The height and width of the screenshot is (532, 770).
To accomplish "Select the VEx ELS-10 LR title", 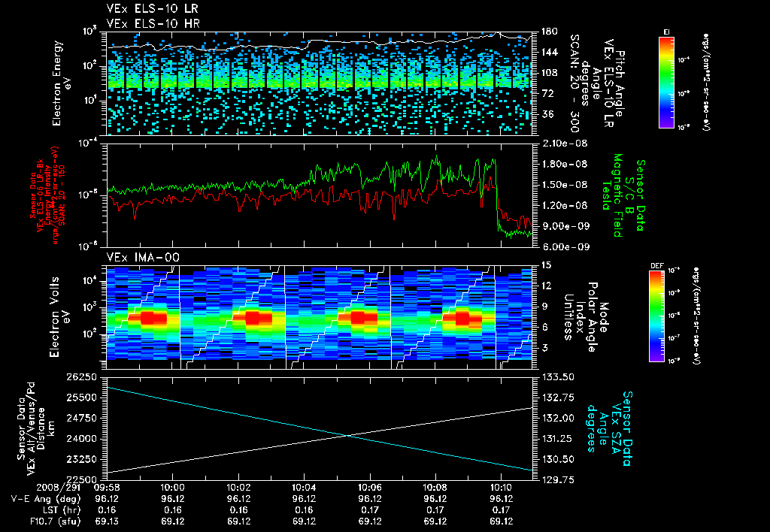I will click(153, 9).
